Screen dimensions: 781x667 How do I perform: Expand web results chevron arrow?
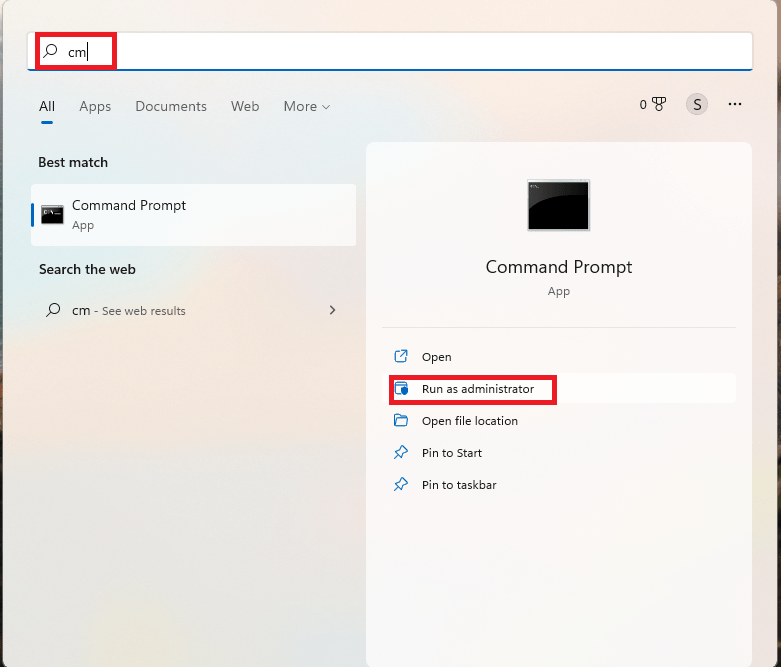pos(333,310)
